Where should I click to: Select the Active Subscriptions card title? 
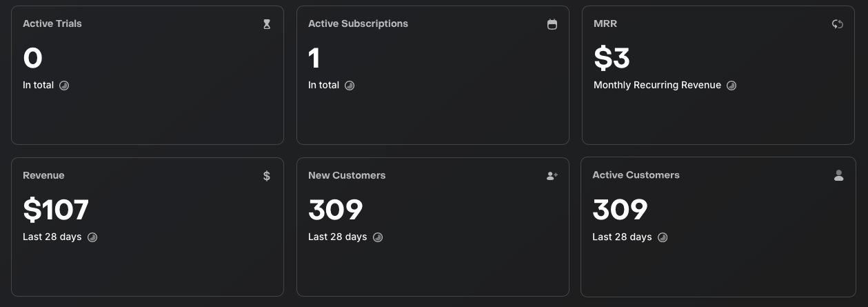358,23
